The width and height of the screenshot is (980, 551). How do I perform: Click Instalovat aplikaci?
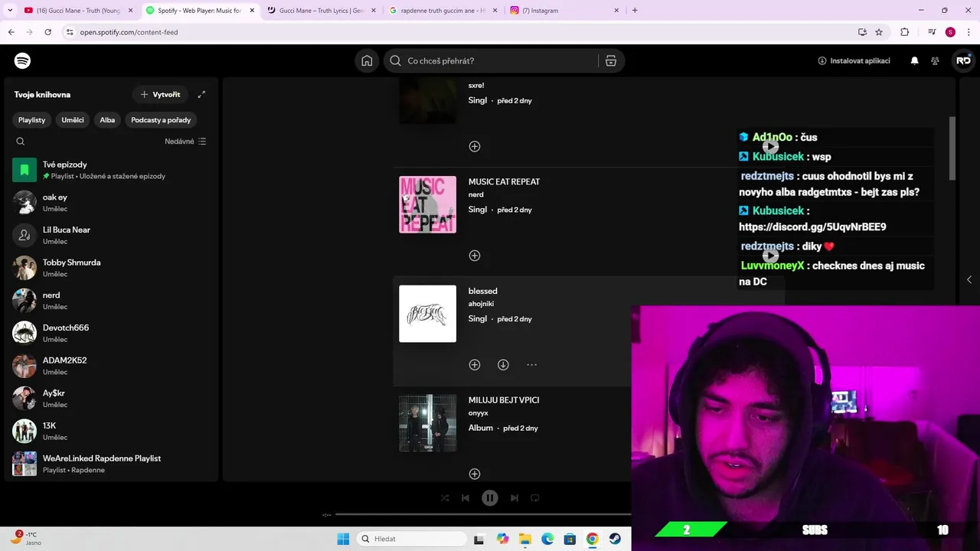tap(854, 61)
